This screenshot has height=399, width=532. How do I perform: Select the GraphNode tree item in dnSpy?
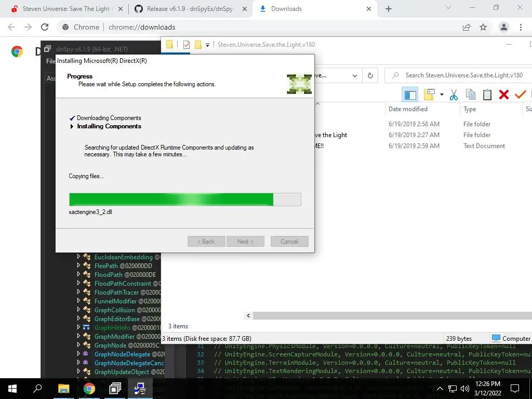[x=127, y=345]
